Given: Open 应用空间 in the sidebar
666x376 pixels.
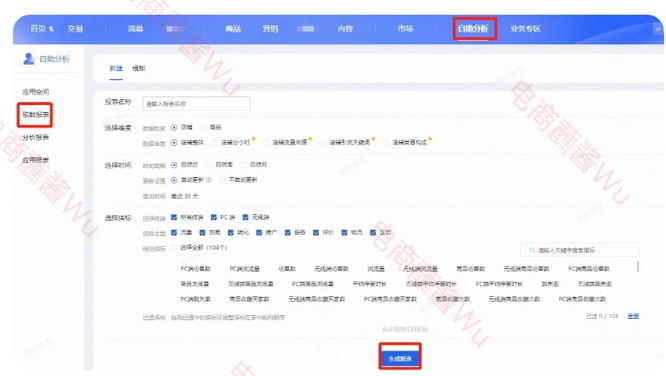Looking at the screenshot, I should click(x=36, y=92).
